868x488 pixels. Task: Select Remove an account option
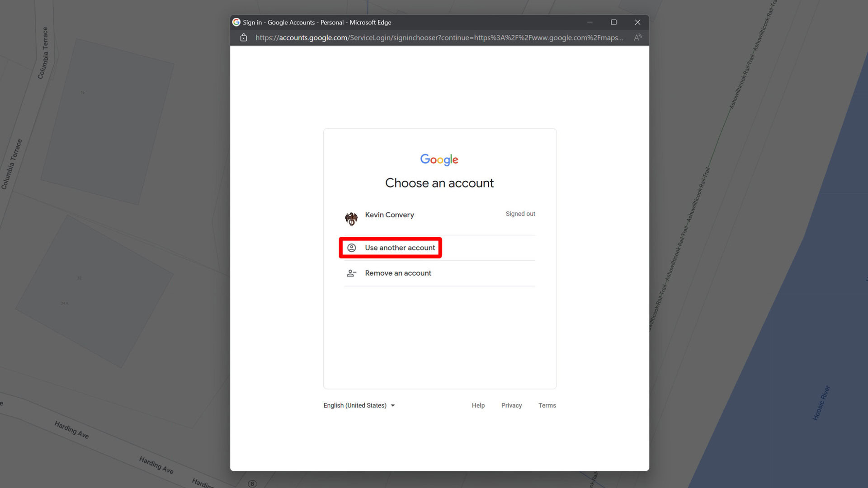(x=398, y=273)
